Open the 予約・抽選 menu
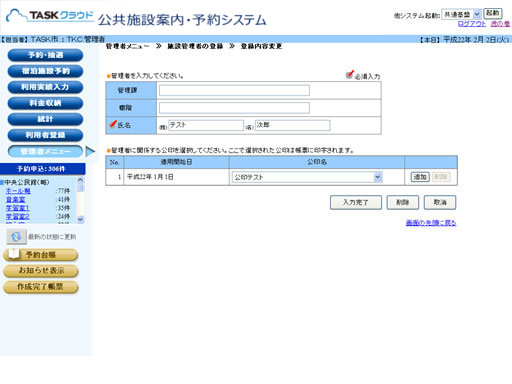The height and width of the screenshot is (384, 512). click(x=45, y=55)
